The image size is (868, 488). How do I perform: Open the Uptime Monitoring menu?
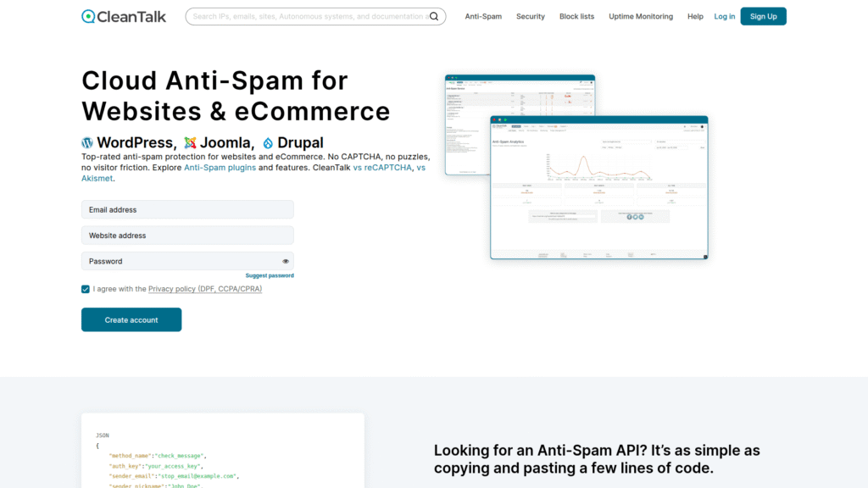coord(641,17)
